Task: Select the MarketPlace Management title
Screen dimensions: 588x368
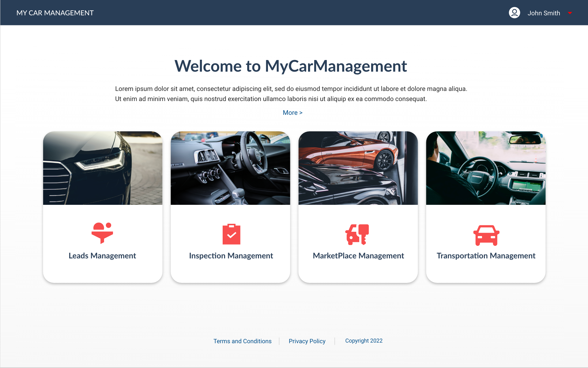Action: (x=358, y=256)
